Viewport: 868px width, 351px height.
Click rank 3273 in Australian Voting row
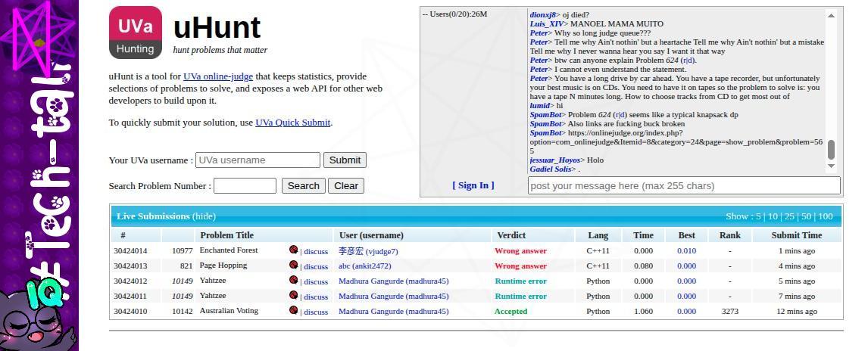pos(730,311)
